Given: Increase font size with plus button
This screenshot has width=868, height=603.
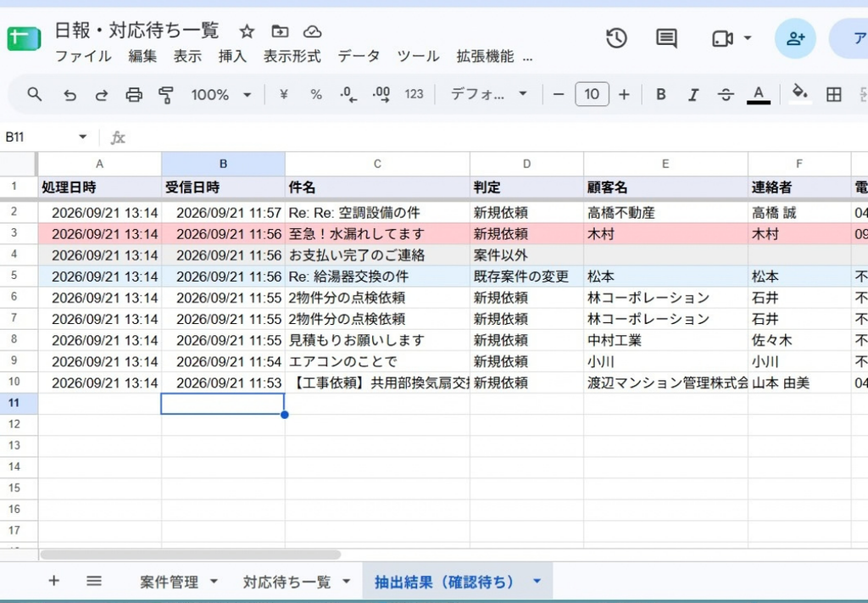Looking at the screenshot, I should click(624, 95).
